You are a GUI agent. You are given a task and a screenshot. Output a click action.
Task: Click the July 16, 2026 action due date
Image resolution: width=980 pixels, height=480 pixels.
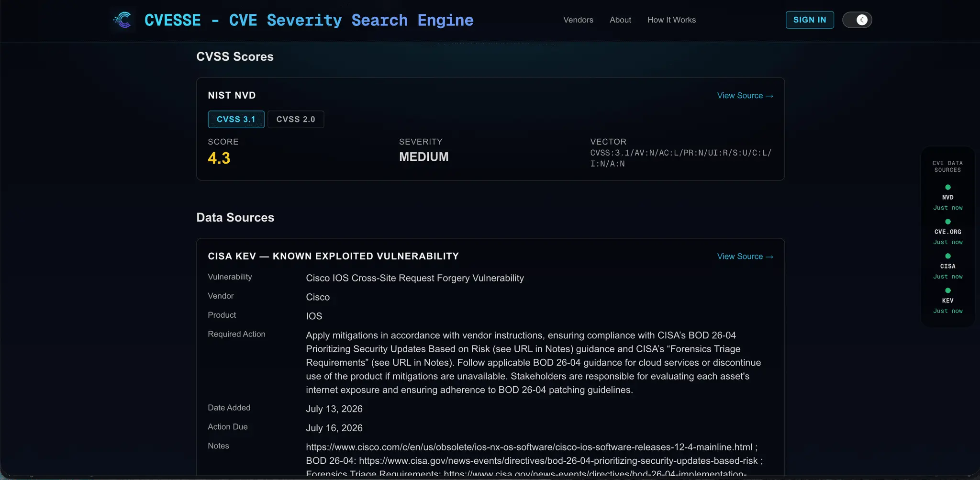point(334,428)
